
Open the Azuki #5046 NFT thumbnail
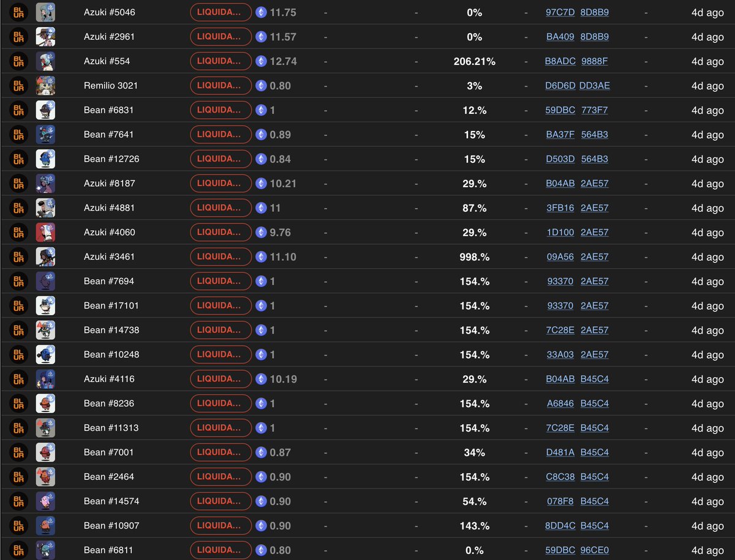(46, 12)
